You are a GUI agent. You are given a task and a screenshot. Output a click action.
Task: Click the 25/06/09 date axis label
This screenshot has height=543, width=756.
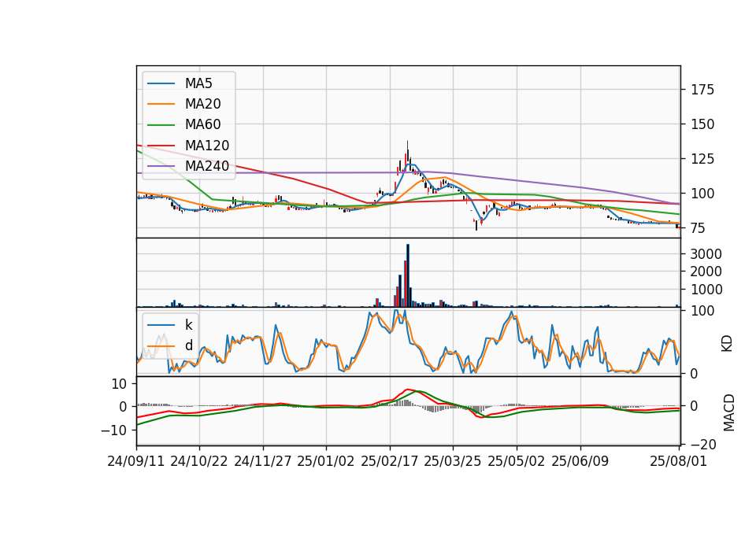580,462
